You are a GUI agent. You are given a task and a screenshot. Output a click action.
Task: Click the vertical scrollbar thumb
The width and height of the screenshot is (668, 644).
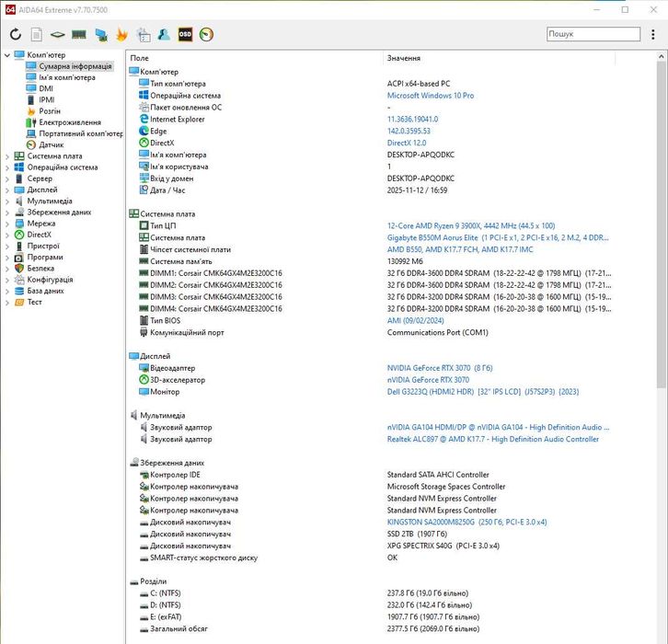click(x=661, y=224)
